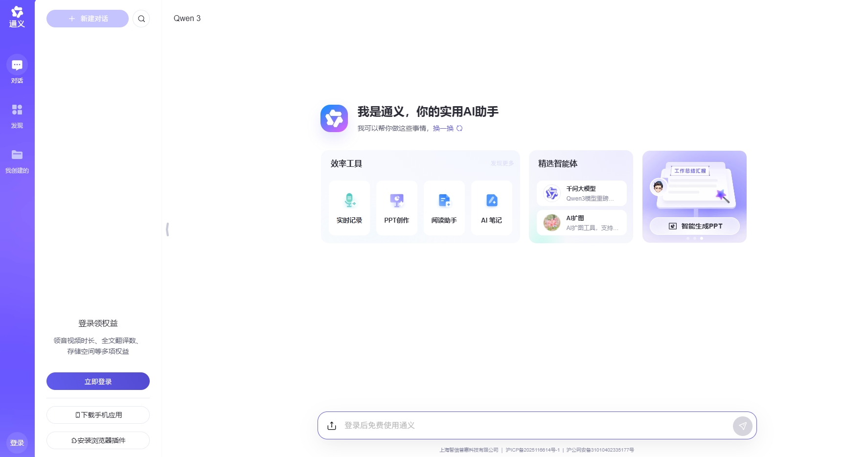Click the 精选智能体 heading
Viewport: 868px width, 457px height.
[558, 163]
